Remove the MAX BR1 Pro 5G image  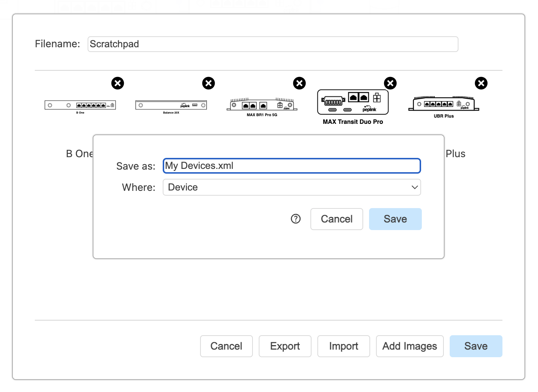299,83
